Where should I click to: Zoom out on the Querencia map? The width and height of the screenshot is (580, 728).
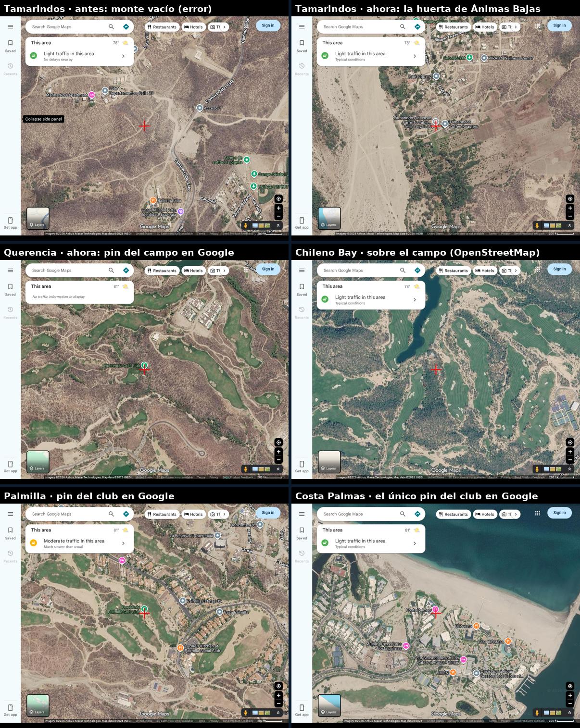pos(278,459)
